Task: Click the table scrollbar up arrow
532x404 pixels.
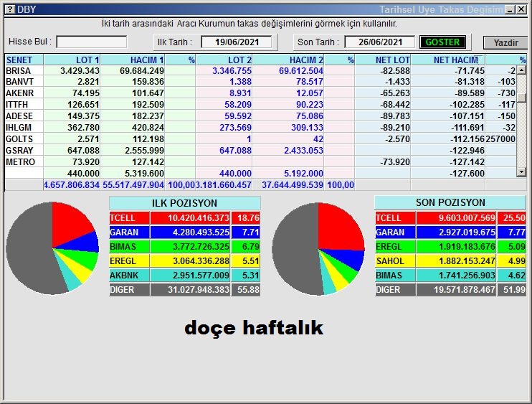Action: [x=521, y=70]
